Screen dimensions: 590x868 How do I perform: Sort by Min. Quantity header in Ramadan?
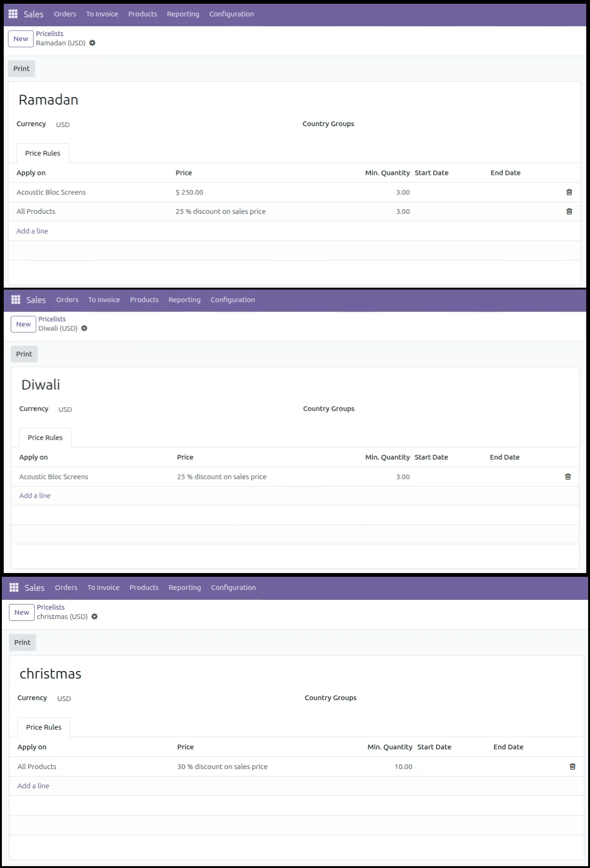(388, 173)
